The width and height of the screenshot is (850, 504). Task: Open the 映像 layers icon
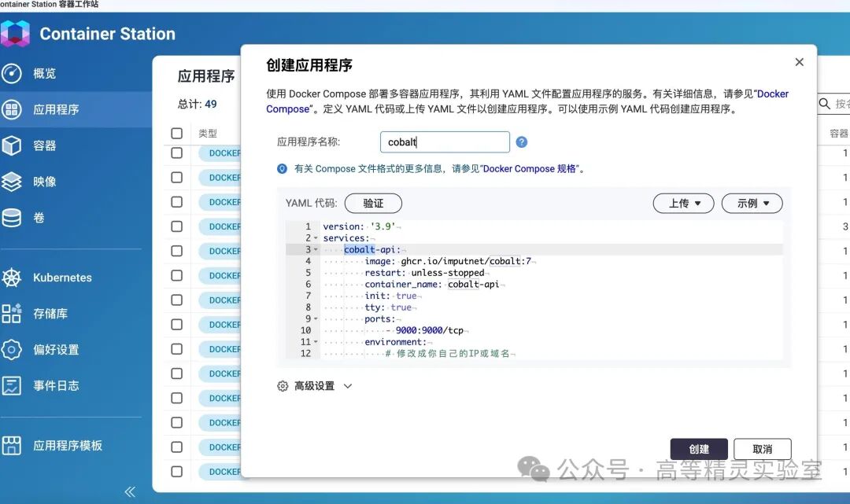pos(11,182)
